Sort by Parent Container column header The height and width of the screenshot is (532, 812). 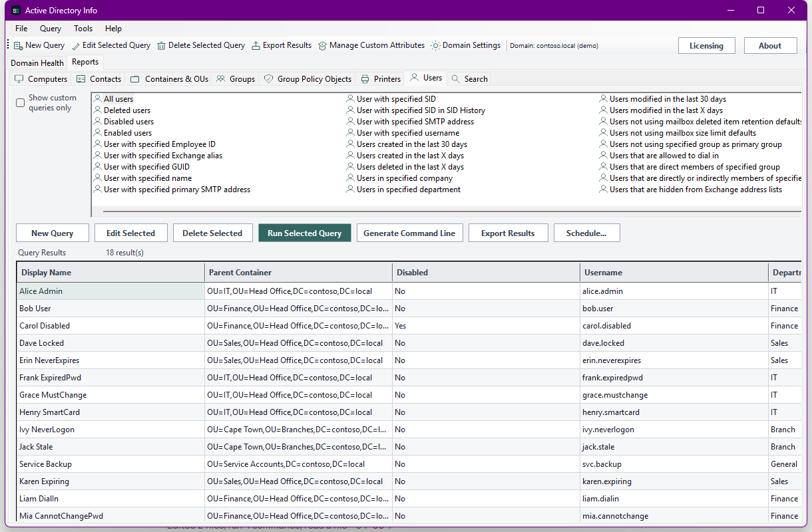pyautogui.click(x=299, y=273)
